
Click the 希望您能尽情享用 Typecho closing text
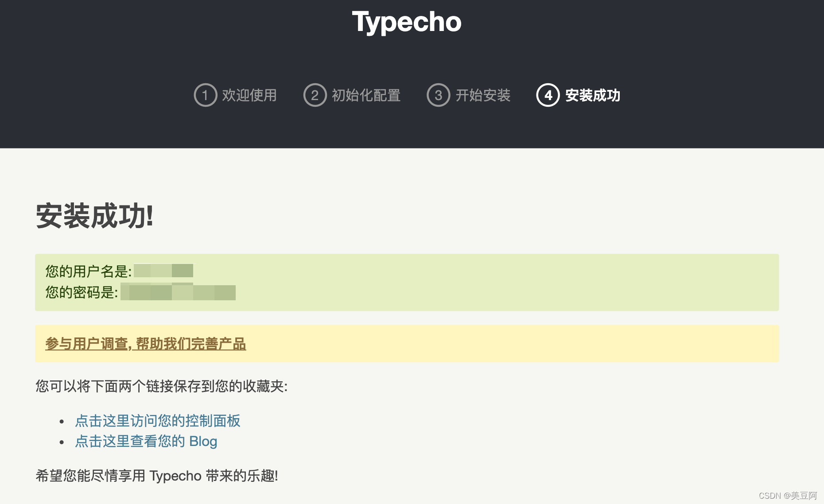click(x=157, y=476)
